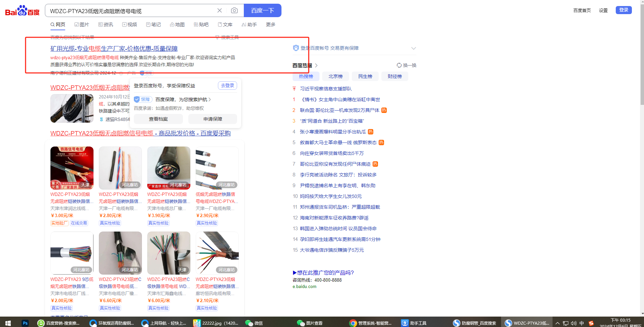Click 换一换 refresh icon
644x327 pixels.
point(399,65)
